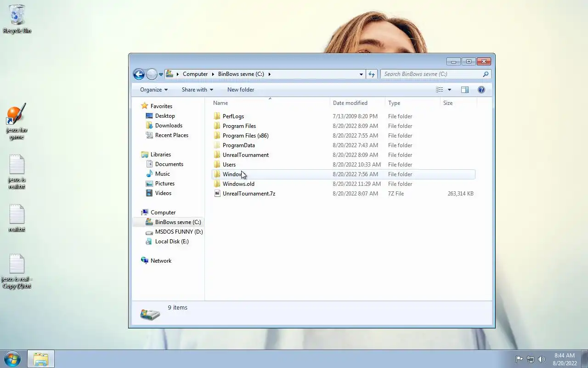Change your view icon in toolbar
Screen dimensions: 588x368
click(x=440, y=90)
